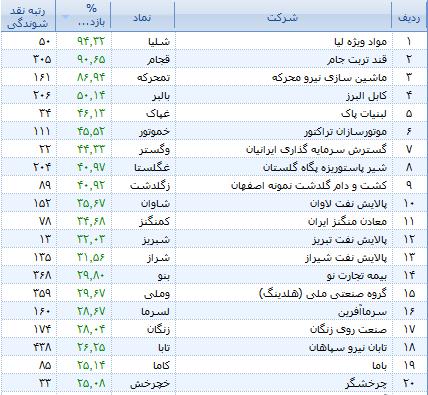This screenshot has width=428, height=395.
Task: Click the return value ۳۵,۶۷
Action: (91, 204)
